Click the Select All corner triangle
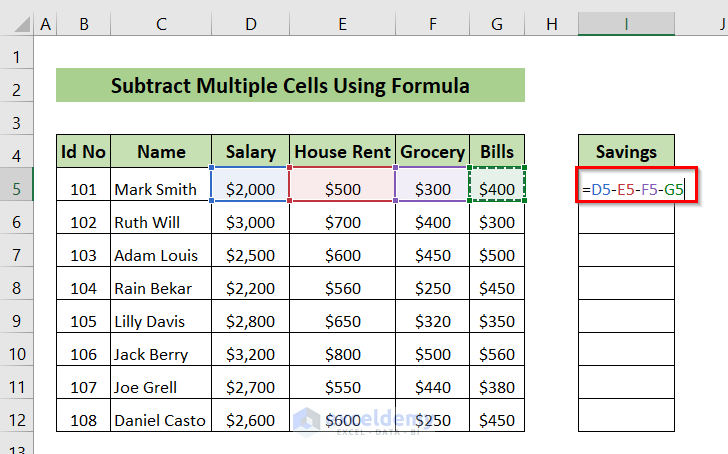Screen dimensions: 728x454 tap(17, 23)
